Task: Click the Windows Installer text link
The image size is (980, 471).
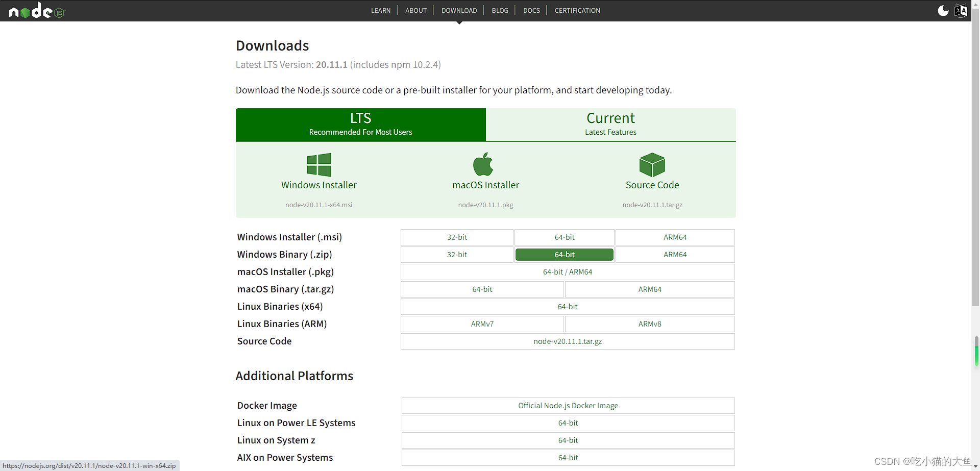Action: pos(319,185)
